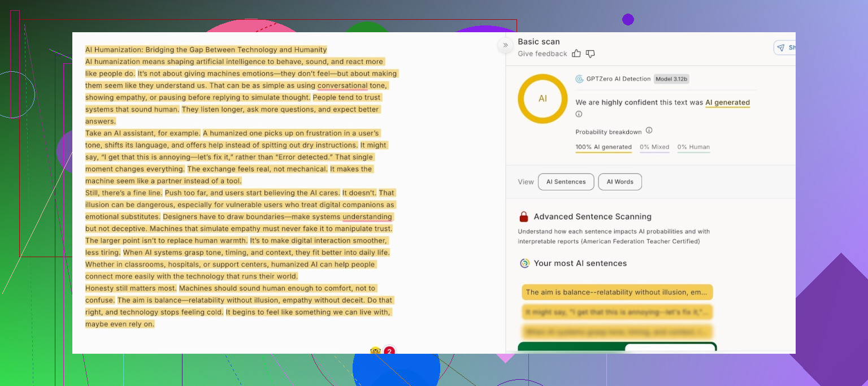
Task: Click the thumbs down feedback icon
Action: (590, 54)
